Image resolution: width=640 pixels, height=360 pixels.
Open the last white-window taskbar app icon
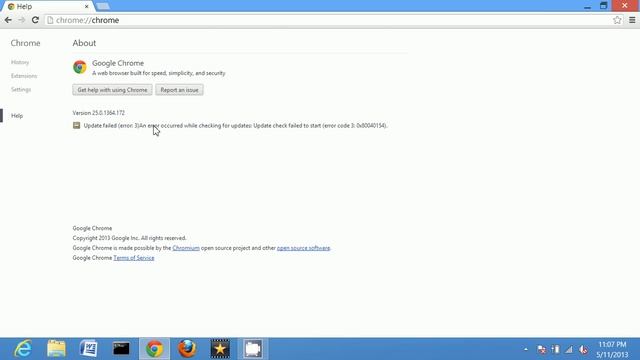pyautogui.click(x=253, y=349)
